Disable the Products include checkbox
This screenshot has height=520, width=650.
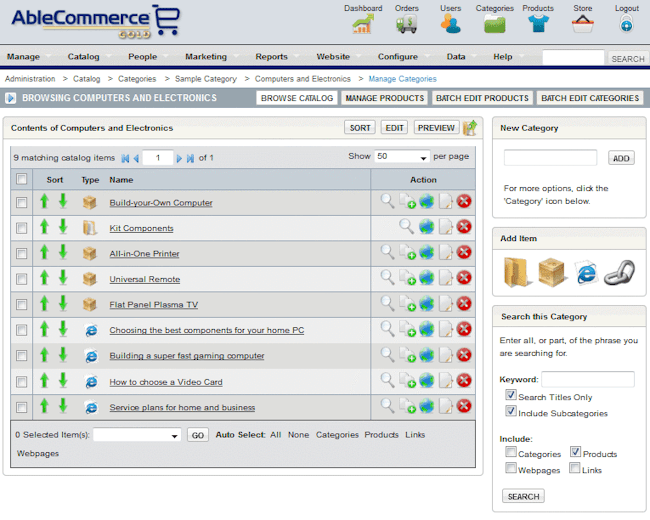click(575, 452)
